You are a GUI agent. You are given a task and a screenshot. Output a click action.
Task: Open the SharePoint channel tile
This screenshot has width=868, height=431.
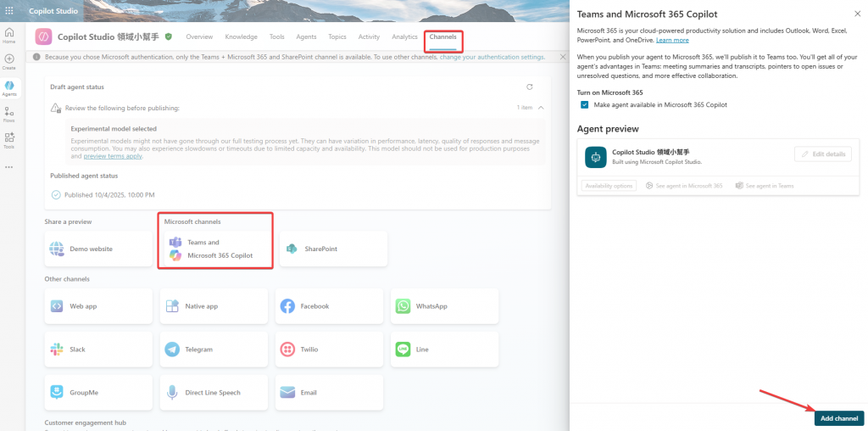point(333,249)
